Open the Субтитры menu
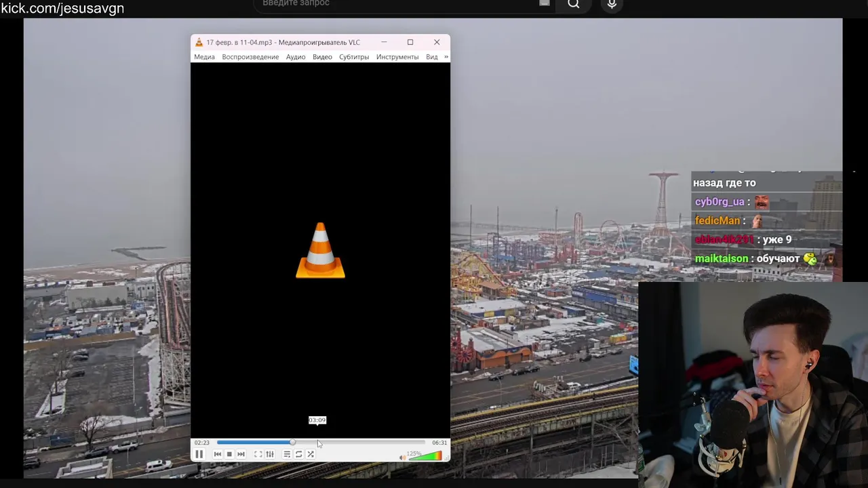 coord(354,57)
